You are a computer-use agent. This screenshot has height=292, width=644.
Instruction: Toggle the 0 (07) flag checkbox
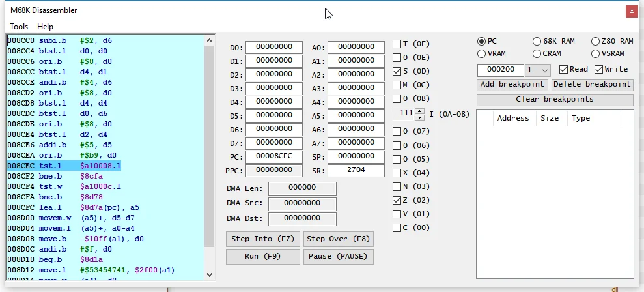397,132
